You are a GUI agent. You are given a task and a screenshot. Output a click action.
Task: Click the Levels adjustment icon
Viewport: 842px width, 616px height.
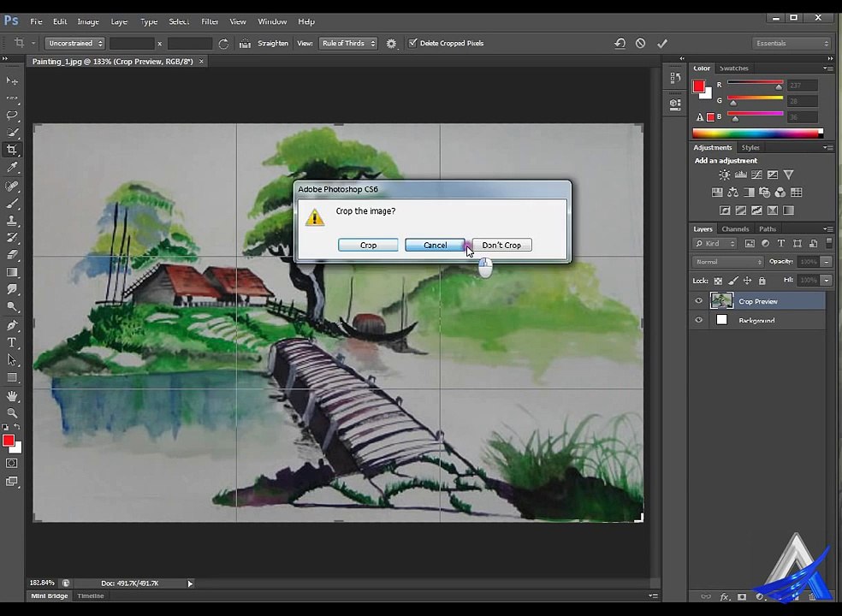coord(740,175)
